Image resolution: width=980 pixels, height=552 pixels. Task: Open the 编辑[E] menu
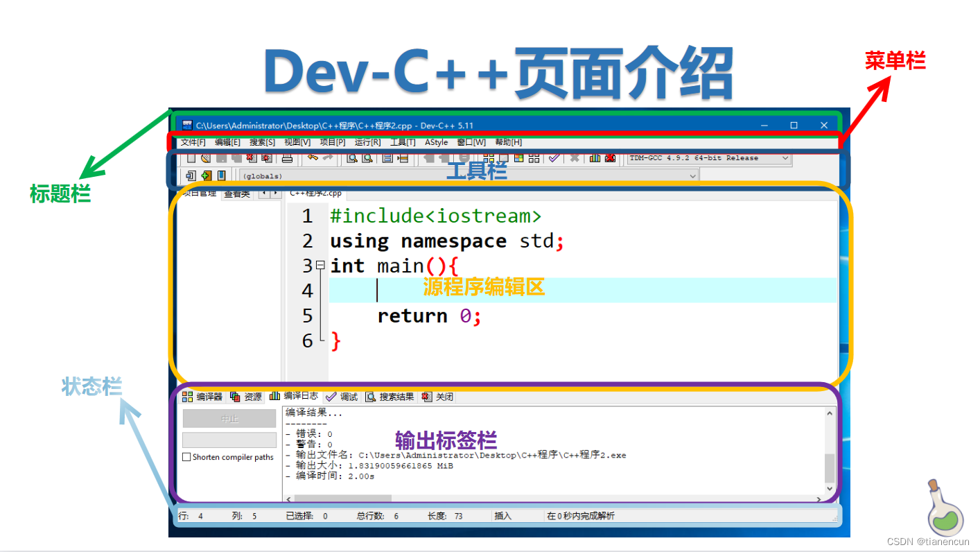[x=227, y=142]
